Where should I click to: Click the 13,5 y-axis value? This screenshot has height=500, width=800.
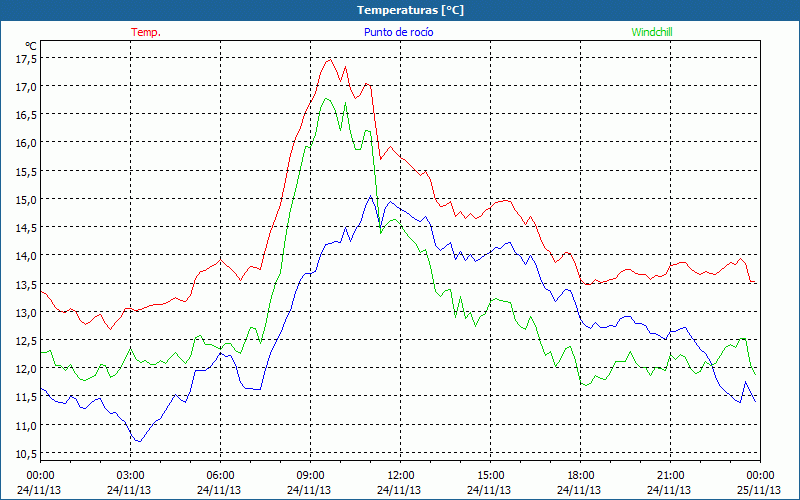[27, 285]
